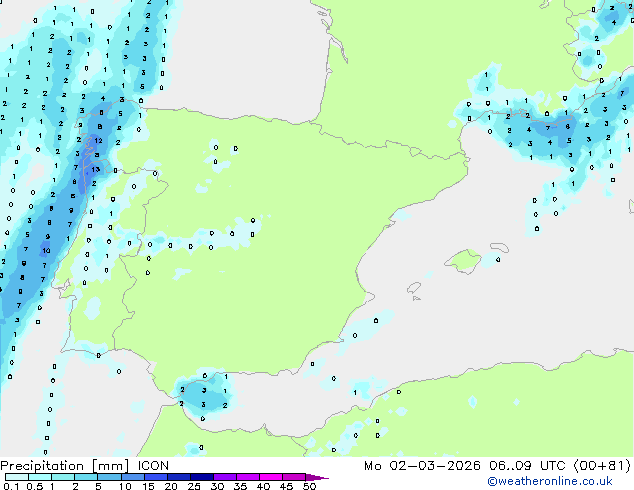The height and width of the screenshot is (490, 634).
Task: Click the '(00+81)' forecast offset text
Action: (602, 466)
